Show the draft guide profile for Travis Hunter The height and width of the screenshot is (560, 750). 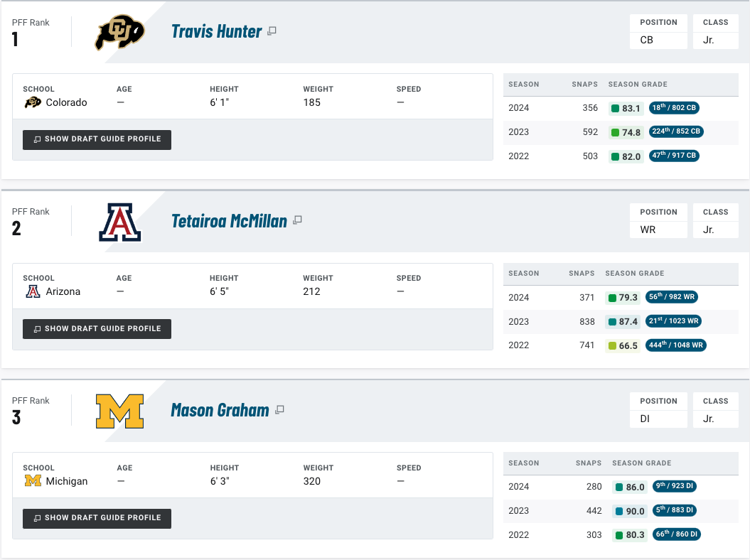click(97, 139)
